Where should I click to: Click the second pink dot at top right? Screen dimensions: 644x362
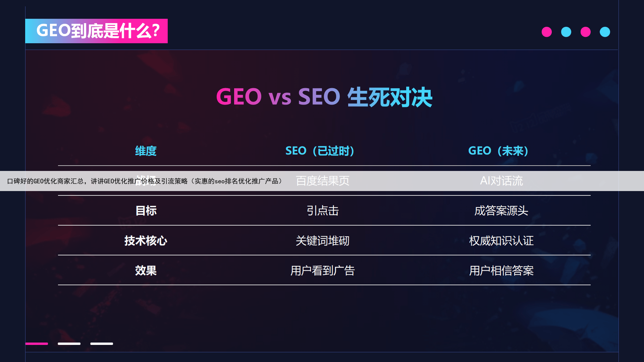pyautogui.click(x=586, y=32)
